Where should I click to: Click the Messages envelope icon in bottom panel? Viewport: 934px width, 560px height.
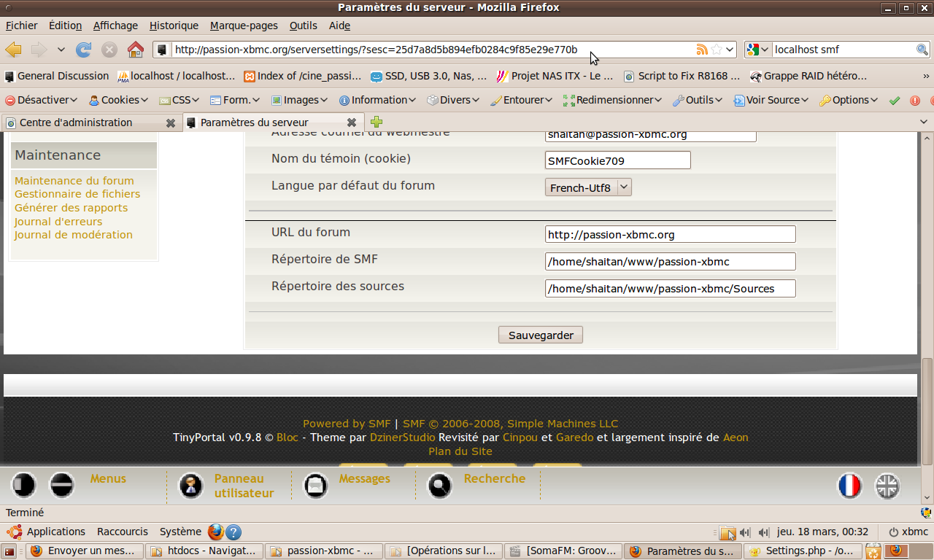tap(315, 486)
